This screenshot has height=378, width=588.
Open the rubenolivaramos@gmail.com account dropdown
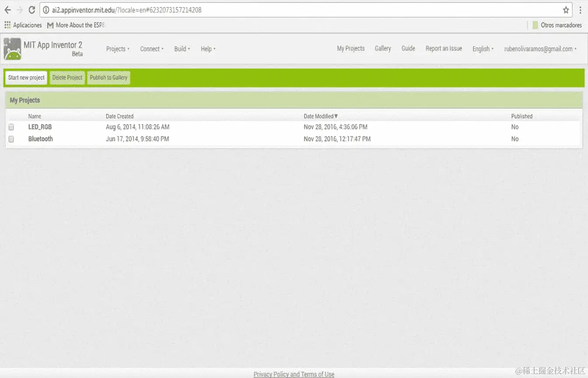click(x=540, y=49)
